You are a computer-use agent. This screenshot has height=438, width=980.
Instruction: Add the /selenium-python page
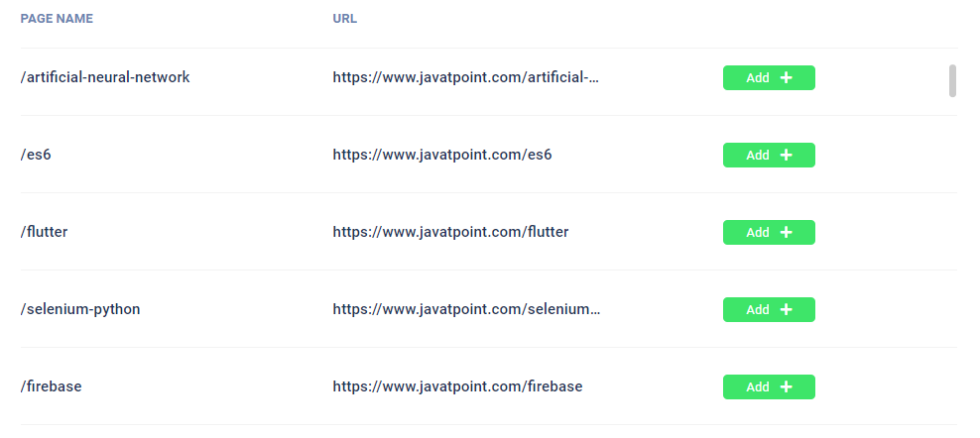769,309
